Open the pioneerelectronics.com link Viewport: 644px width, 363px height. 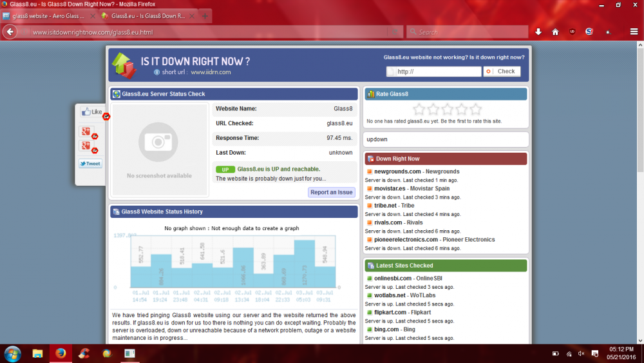click(x=406, y=239)
